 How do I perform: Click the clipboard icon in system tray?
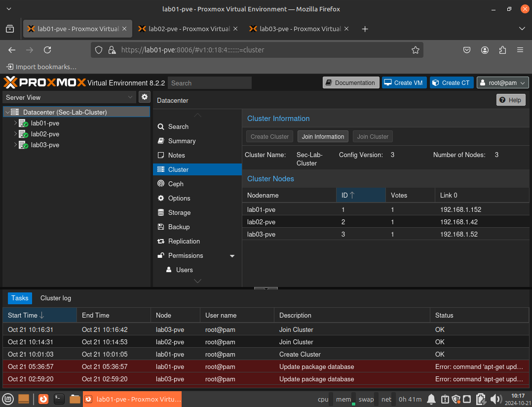coord(445,399)
